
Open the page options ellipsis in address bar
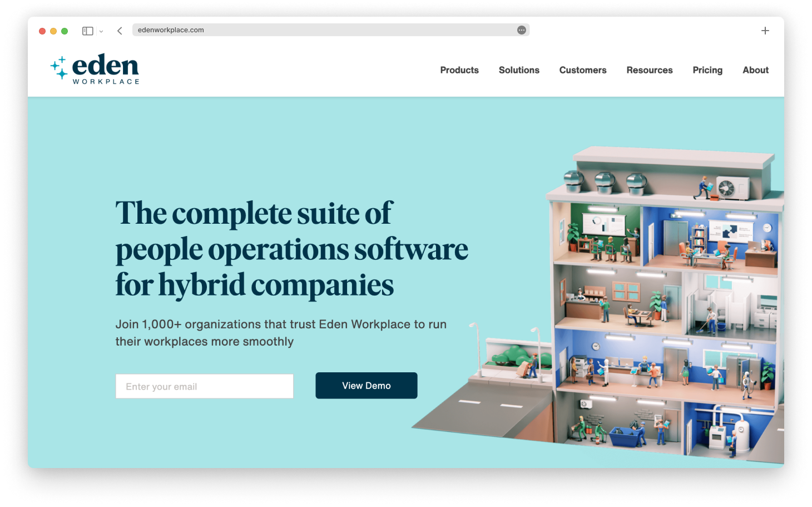[x=522, y=30]
